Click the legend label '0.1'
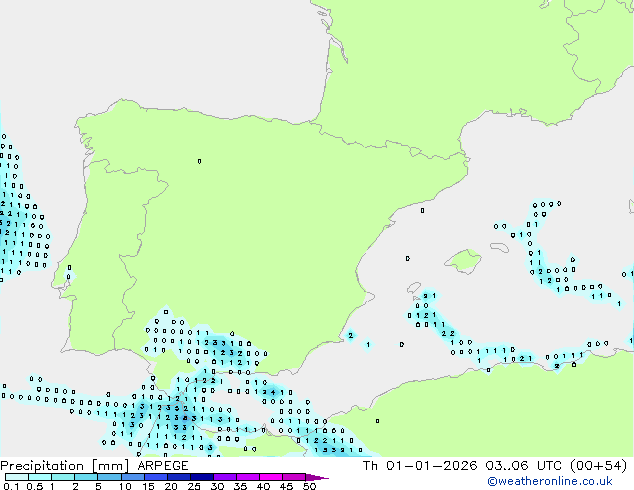Viewport: 634px width, 490px height. (x=11, y=486)
